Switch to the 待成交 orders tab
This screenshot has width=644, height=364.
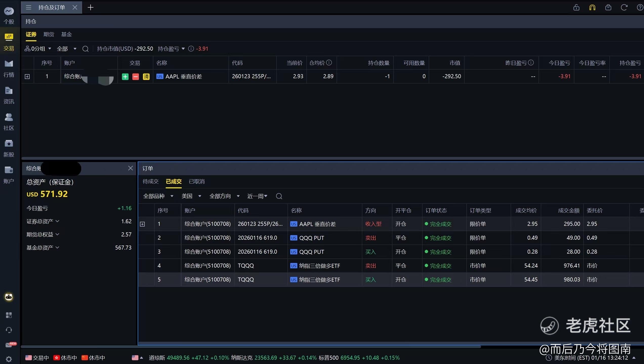(x=151, y=181)
